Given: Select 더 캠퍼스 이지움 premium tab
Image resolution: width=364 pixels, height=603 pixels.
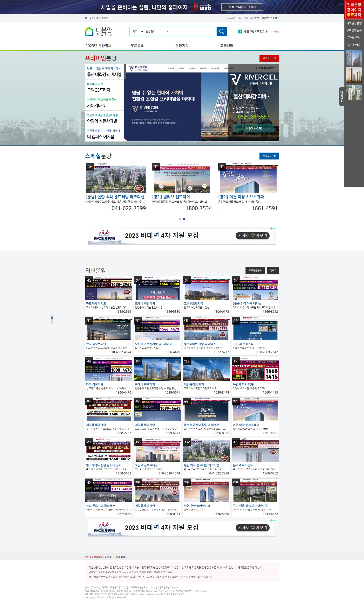Looking at the screenshot, I should [x=104, y=134].
